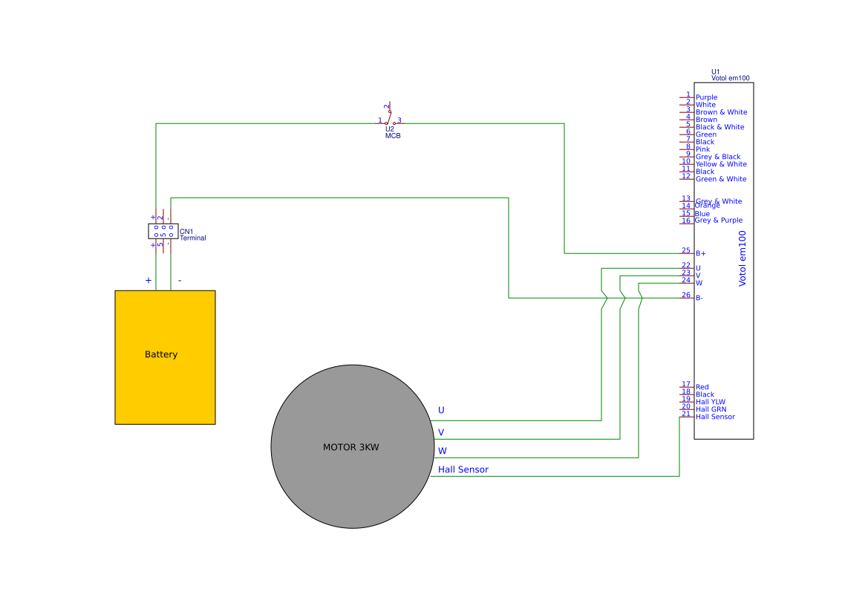Select the "Brown" label at pin 4
This screenshot has height=615, width=868.
(x=706, y=120)
